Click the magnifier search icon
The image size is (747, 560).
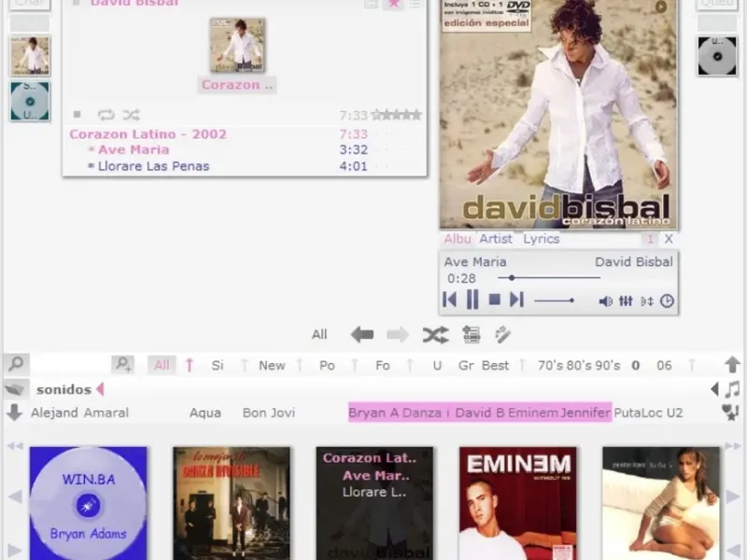click(x=16, y=364)
